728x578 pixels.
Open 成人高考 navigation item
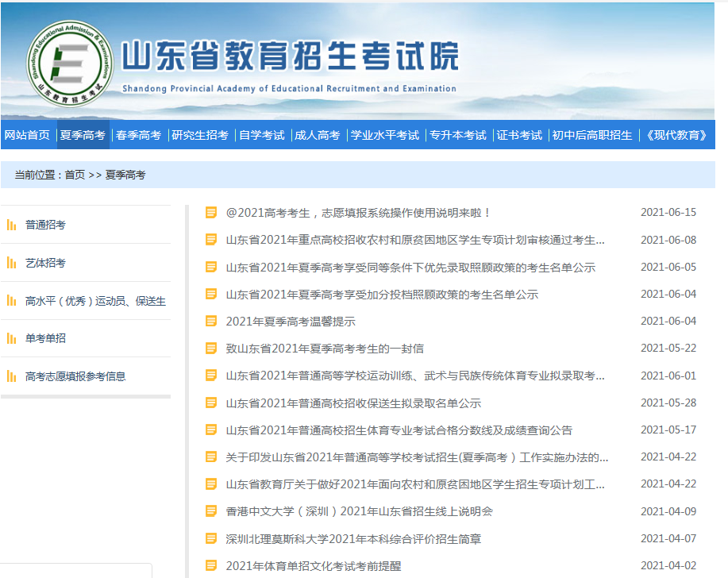(x=318, y=135)
